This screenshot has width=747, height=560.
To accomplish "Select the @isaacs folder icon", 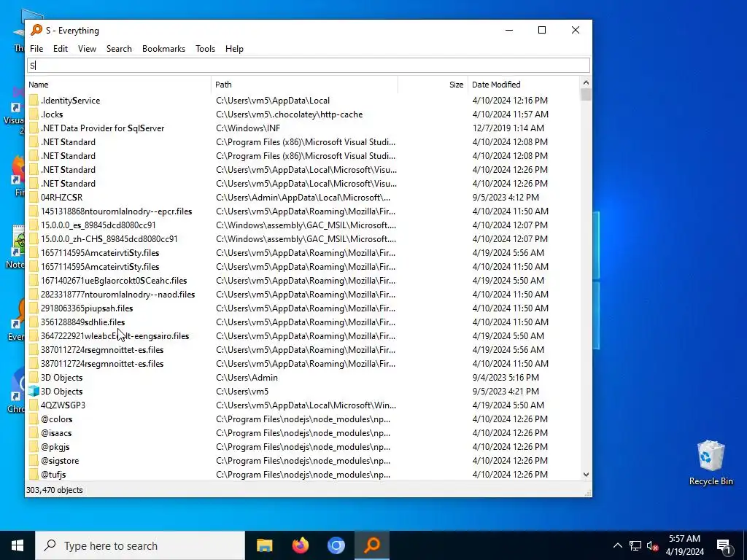I will coord(34,433).
